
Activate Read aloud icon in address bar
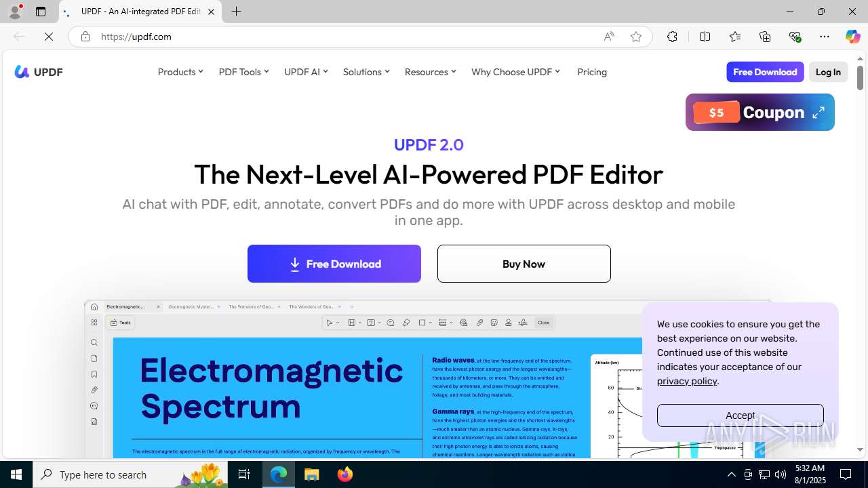(609, 37)
